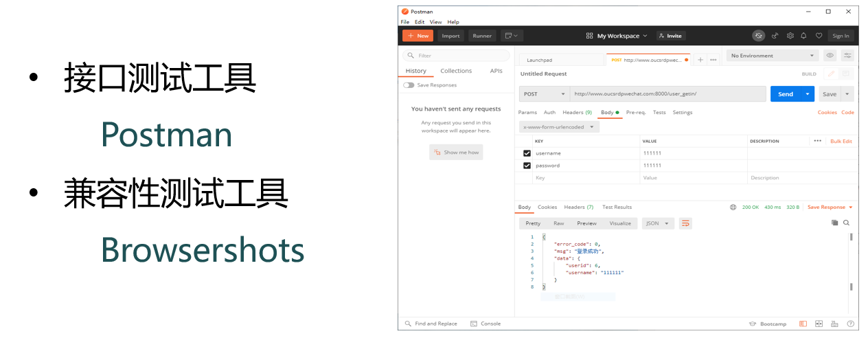Open the satellite capture requests icon
The width and height of the screenshot is (868, 338).
pos(775,36)
